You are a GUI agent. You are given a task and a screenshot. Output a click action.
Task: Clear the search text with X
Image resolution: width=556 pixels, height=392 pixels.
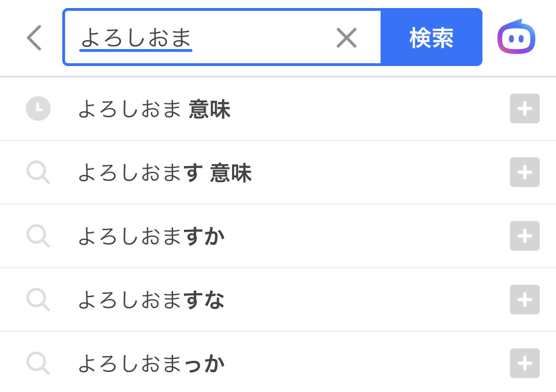coord(347,38)
